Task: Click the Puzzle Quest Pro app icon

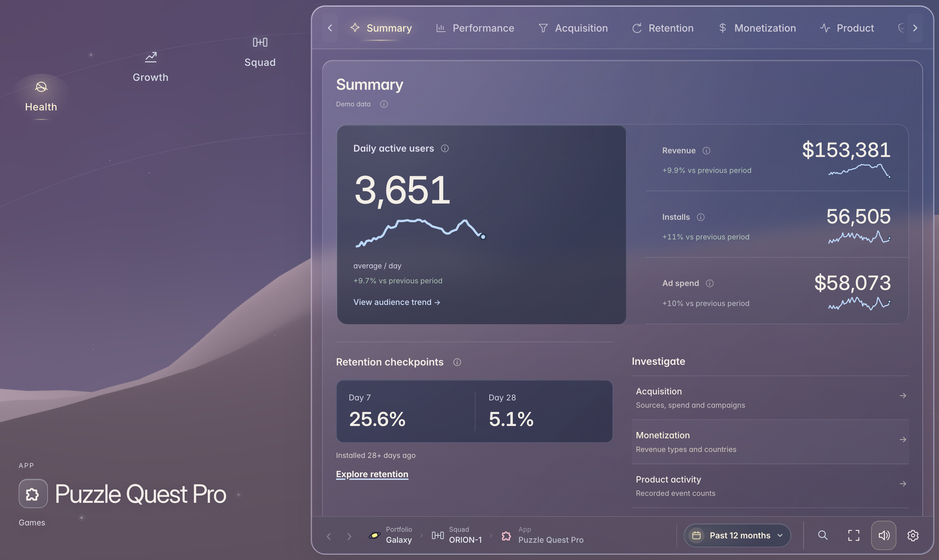Action: click(33, 493)
